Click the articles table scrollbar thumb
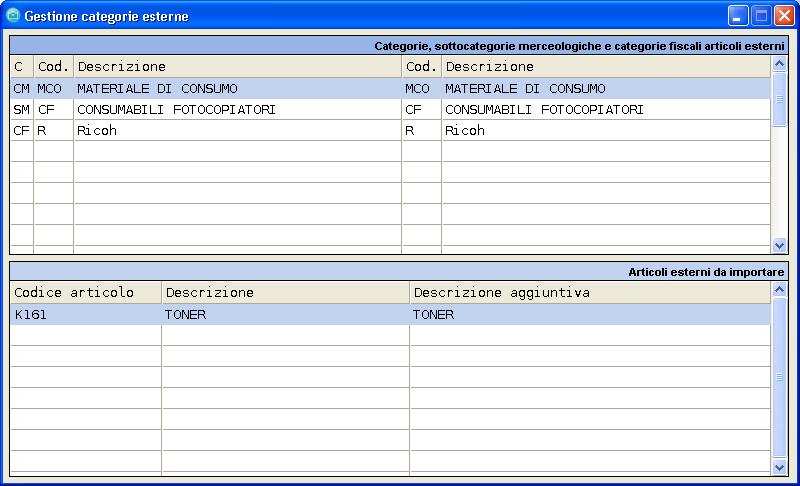The height and width of the screenshot is (486, 800). click(779, 377)
